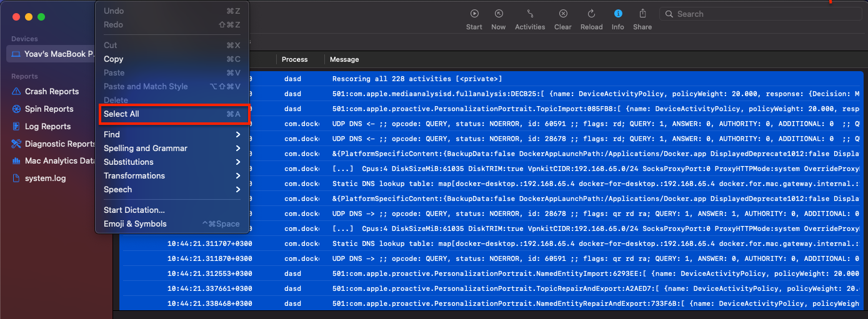Click the Now toolbar icon
Screen dimensions: 868x319
[x=499, y=14]
